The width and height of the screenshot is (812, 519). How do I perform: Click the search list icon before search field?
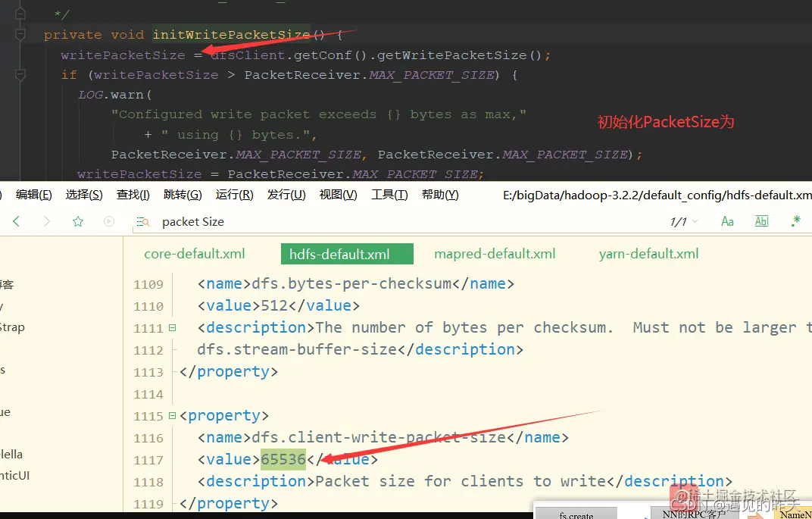pyautogui.click(x=143, y=222)
